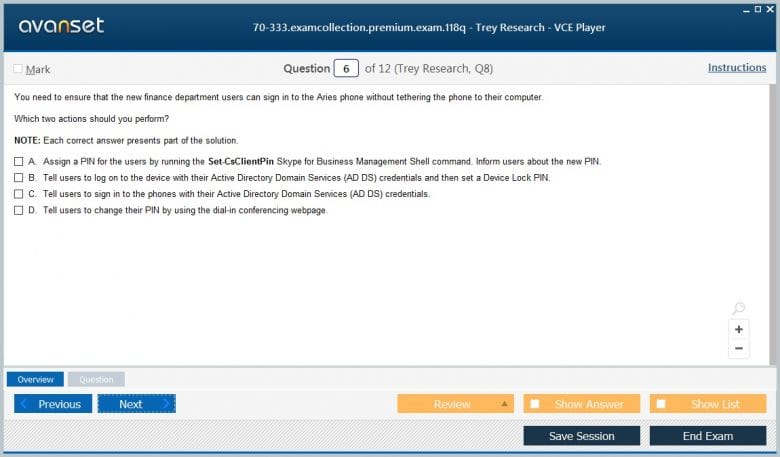
Task: Click the NOTE line text
Action: click(126, 141)
